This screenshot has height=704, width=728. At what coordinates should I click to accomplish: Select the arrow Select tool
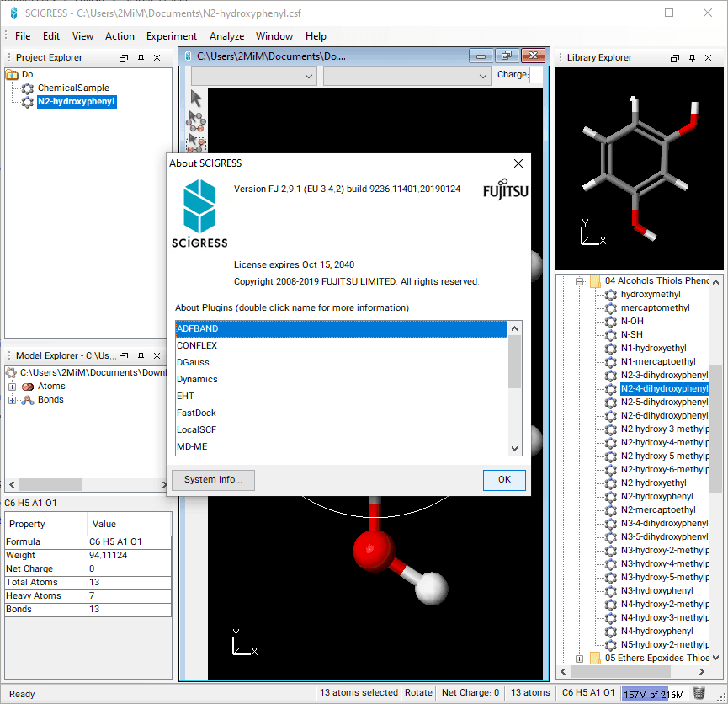pyautogui.click(x=196, y=99)
